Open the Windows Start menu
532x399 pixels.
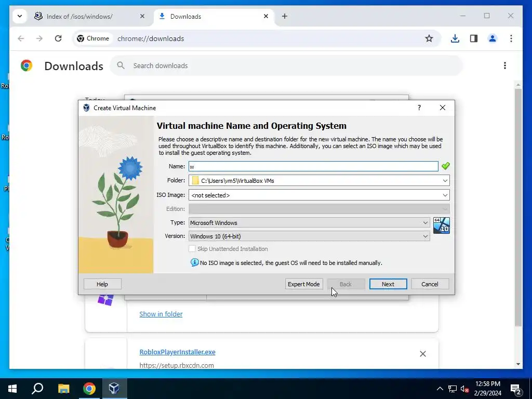[12, 389]
